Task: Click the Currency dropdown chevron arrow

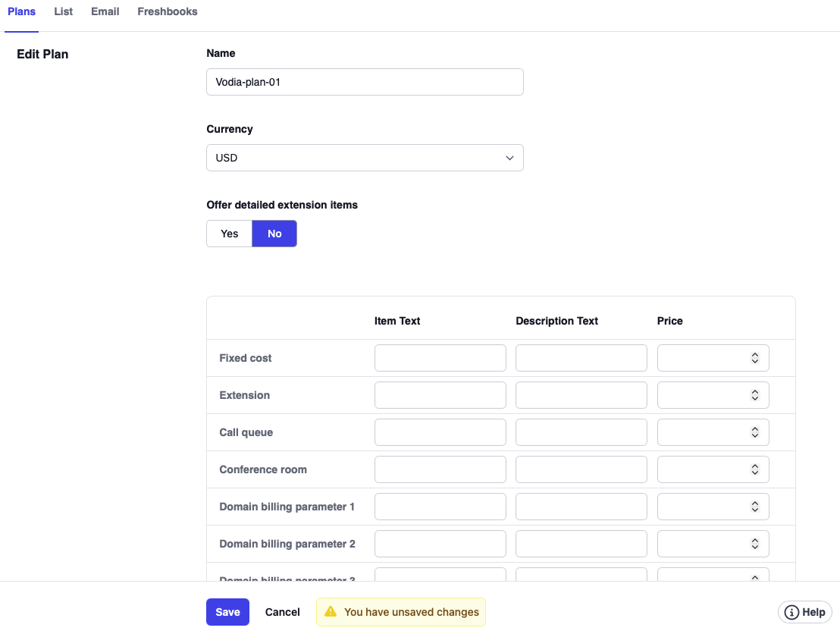Action: (509, 157)
